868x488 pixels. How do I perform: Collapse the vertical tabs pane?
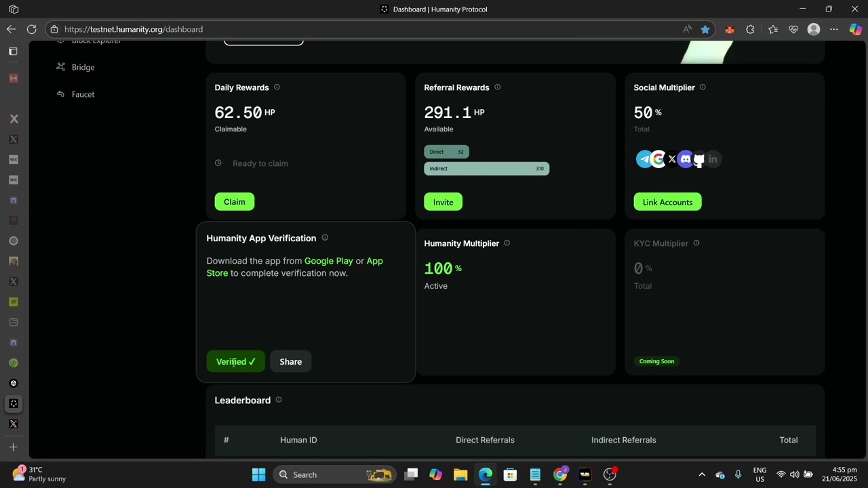[13, 52]
